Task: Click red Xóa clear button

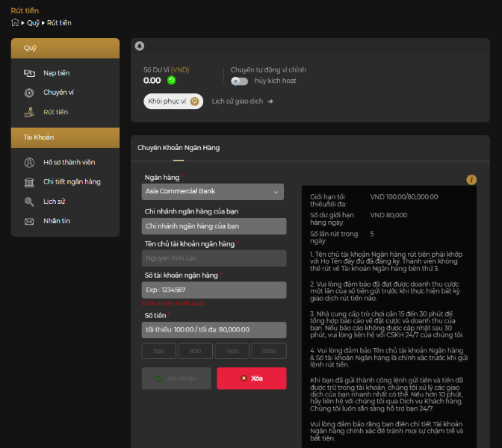Action: click(x=251, y=379)
